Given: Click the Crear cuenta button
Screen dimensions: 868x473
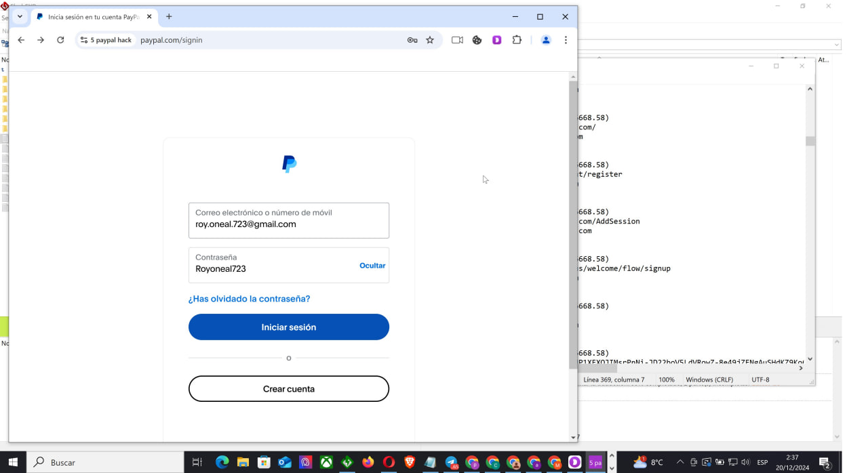Looking at the screenshot, I should tap(289, 389).
